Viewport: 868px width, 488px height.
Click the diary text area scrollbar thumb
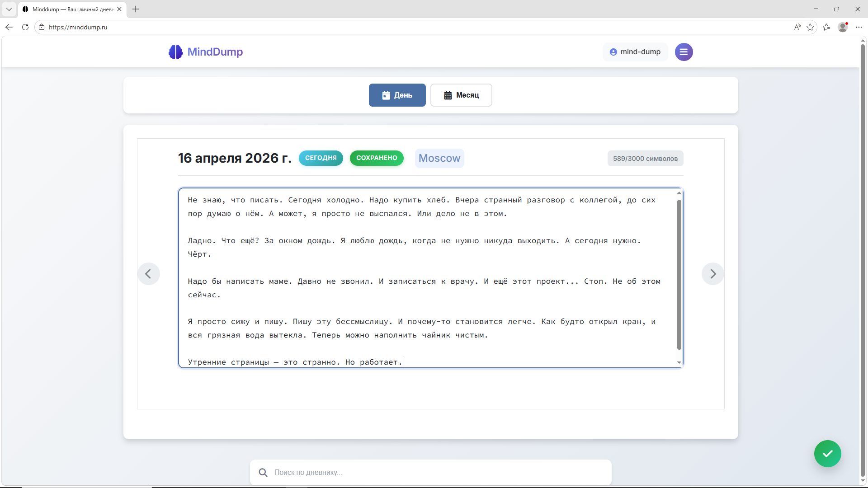(x=679, y=274)
